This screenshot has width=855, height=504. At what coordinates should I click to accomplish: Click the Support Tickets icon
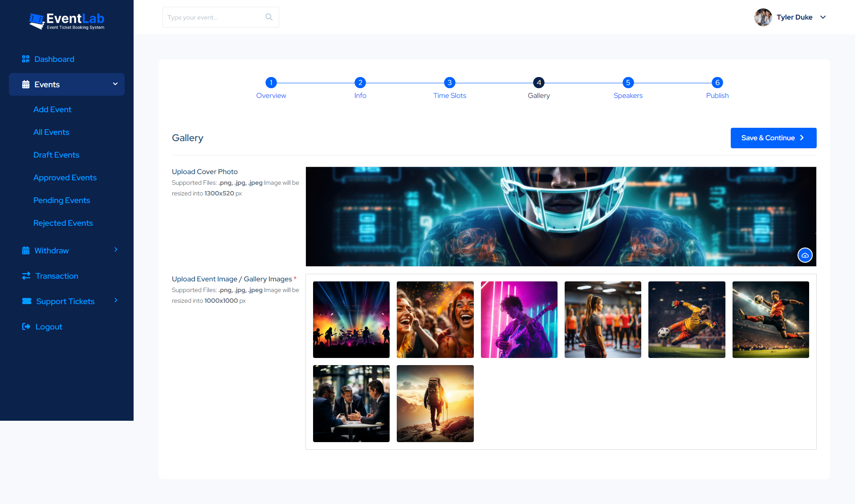pos(26,301)
